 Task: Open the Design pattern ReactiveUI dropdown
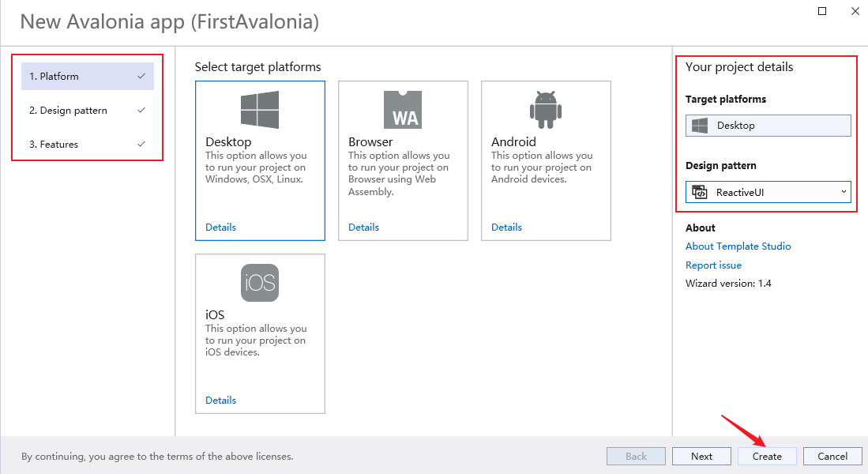point(768,192)
